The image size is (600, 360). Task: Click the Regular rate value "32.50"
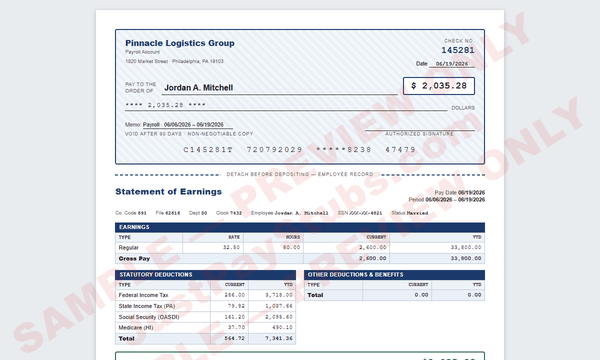232,248
